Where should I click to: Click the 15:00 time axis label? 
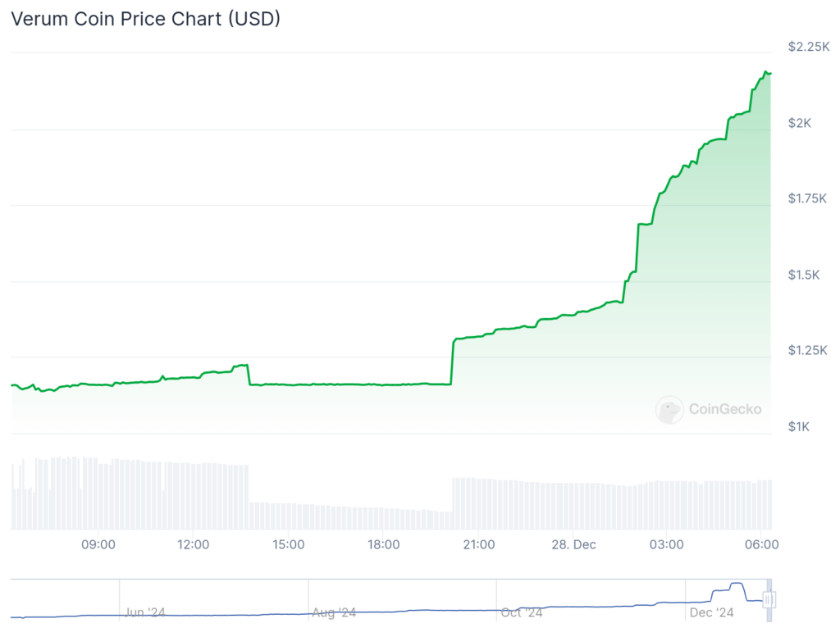click(x=288, y=544)
